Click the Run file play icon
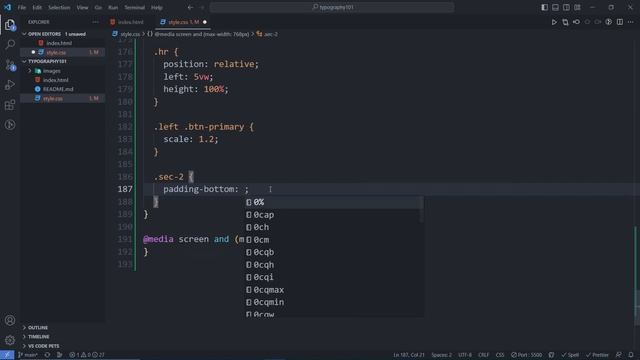The height and width of the screenshot is (360, 640). [x=554, y=22]
